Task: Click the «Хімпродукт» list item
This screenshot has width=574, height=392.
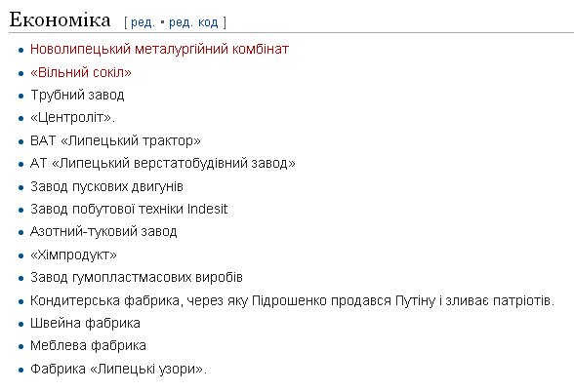Action: [x=73, y=255]
